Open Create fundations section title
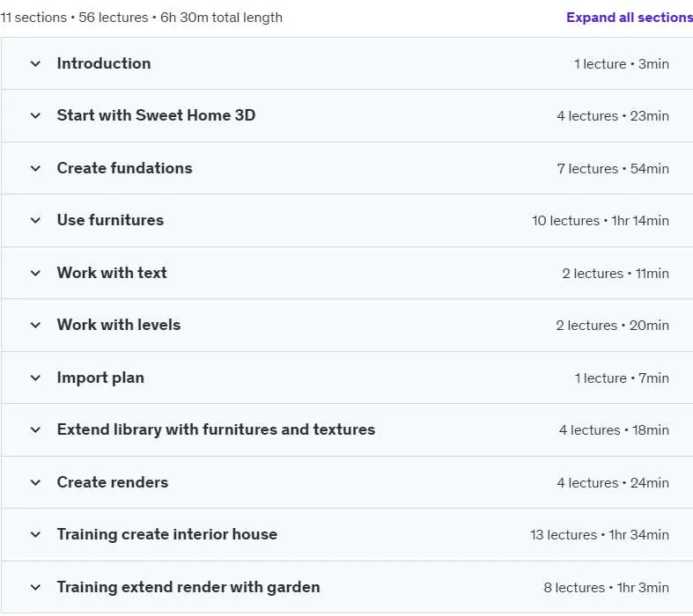Viewport: 693px width, 616px height. pyautogui.click(x=125, y=168)
